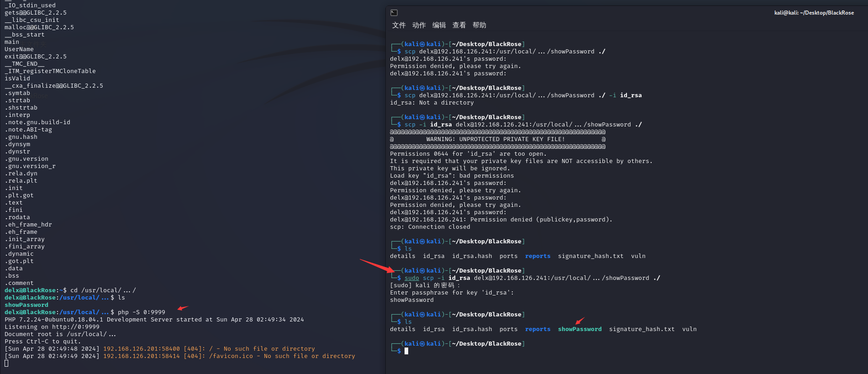
Task: Open the 动作 menu
Action: pyautogui.click(x=419, y=25)
